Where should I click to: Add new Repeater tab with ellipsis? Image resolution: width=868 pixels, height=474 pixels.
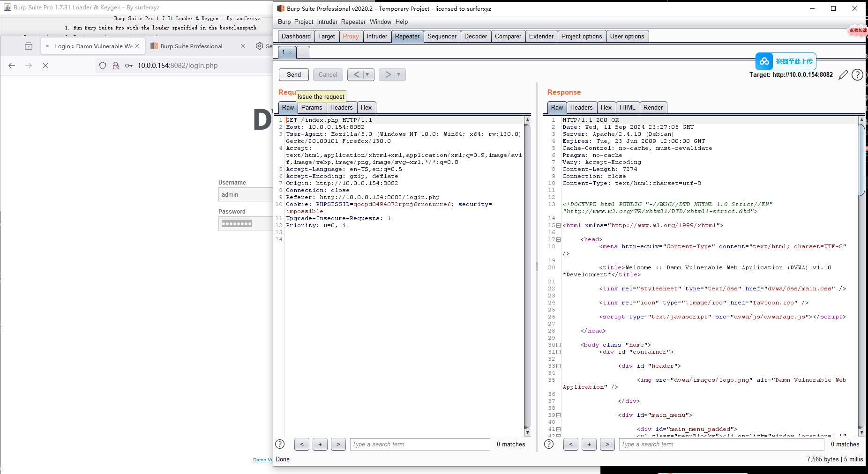pyautogui.click(x=303, y=52)
